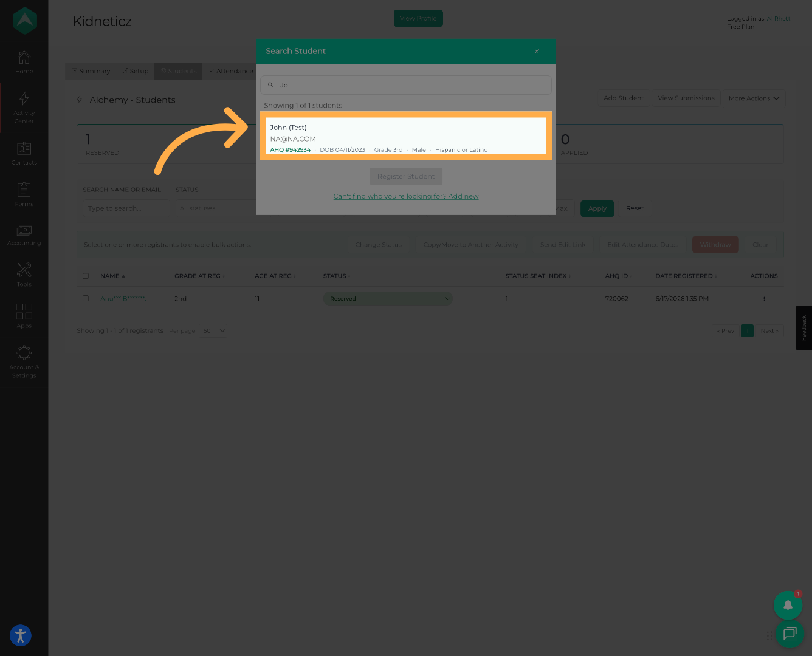The width and height of the screenshot is (812, 656).
Task: Select the checkbox for the 2nd grade registrant
Action: pyautogui.click(x=86, y=298)
